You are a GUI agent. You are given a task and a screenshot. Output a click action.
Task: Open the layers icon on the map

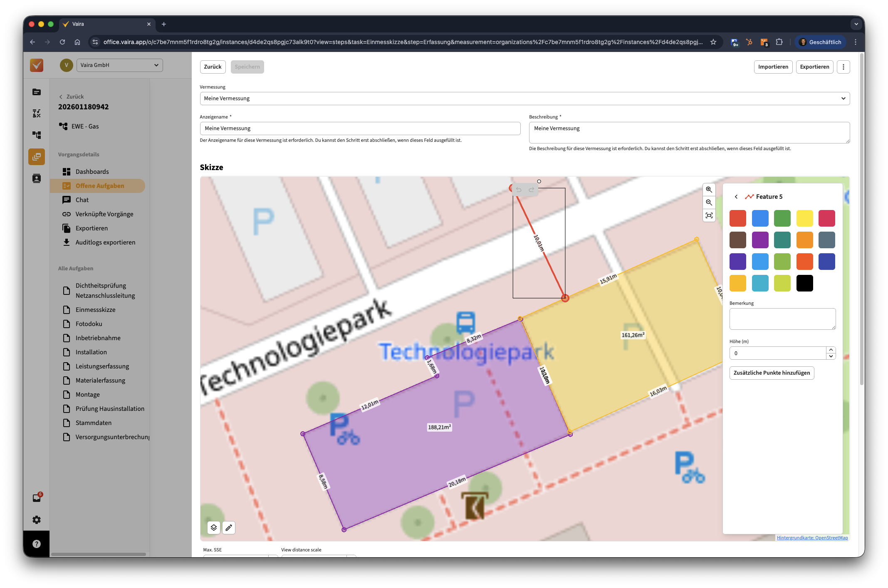[214, 527]
